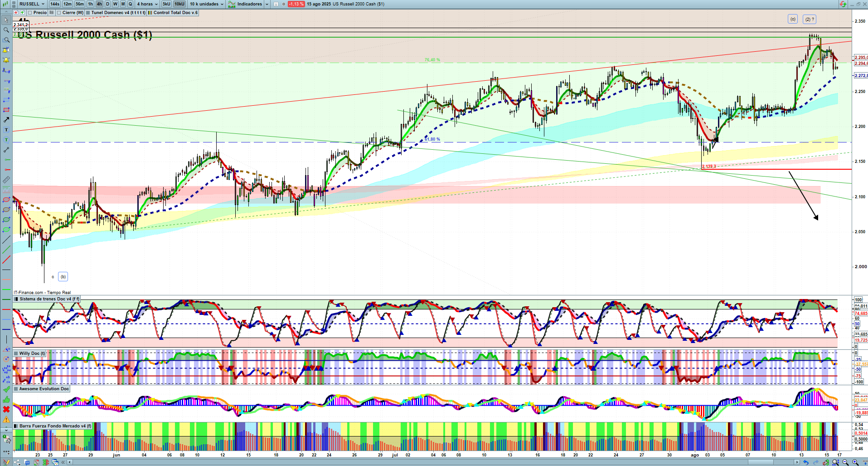Click the green checkmark icon
The width and height of the screenshot is (868, 466).
[6, 389]
